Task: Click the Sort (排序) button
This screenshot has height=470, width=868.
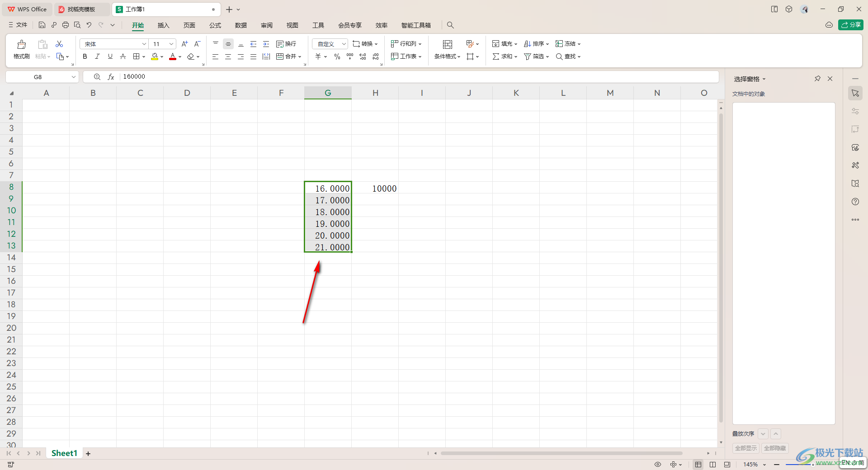Action: coord(536,44)
